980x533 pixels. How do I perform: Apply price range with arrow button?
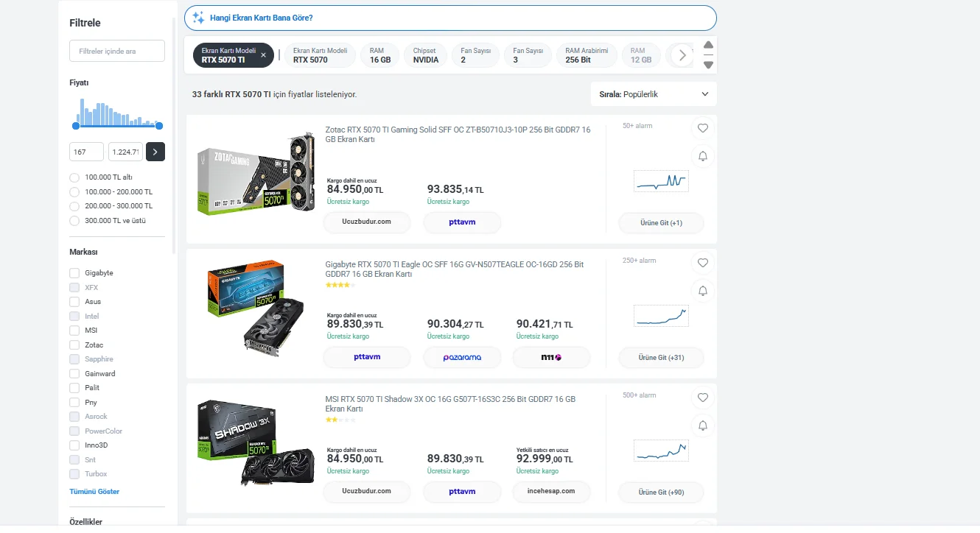pyautogui.click(x=155, y=152)
